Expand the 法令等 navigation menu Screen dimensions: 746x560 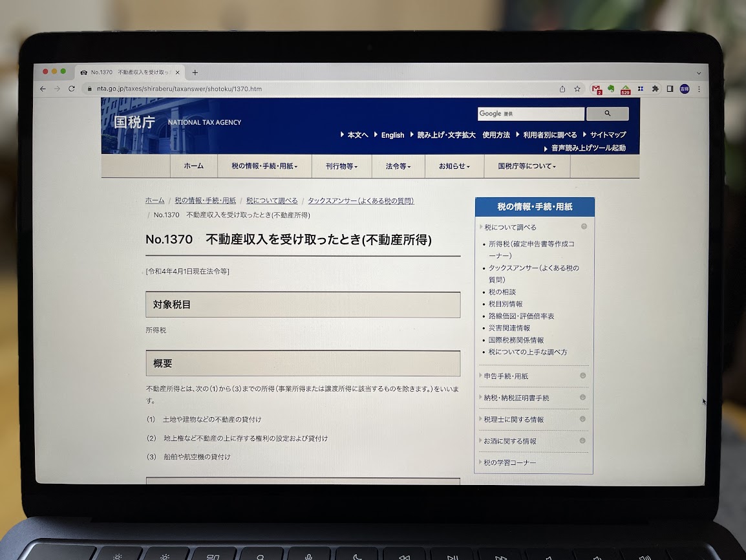click(398, 166)
